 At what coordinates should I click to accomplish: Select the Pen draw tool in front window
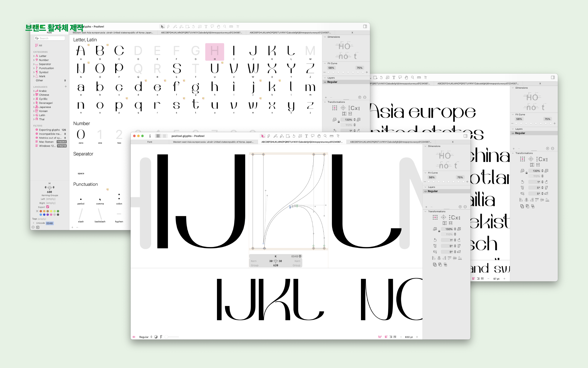[x=269, y=136]
